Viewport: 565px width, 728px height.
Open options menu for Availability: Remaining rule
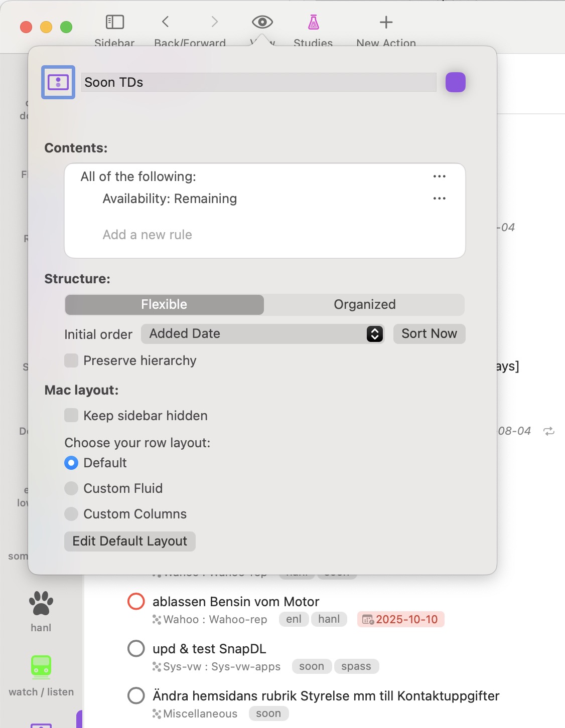click(x=440, y=199)
